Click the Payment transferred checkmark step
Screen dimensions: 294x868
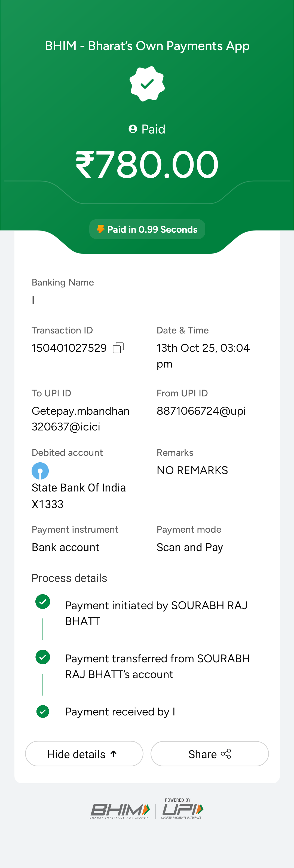[x=43, y=657]
